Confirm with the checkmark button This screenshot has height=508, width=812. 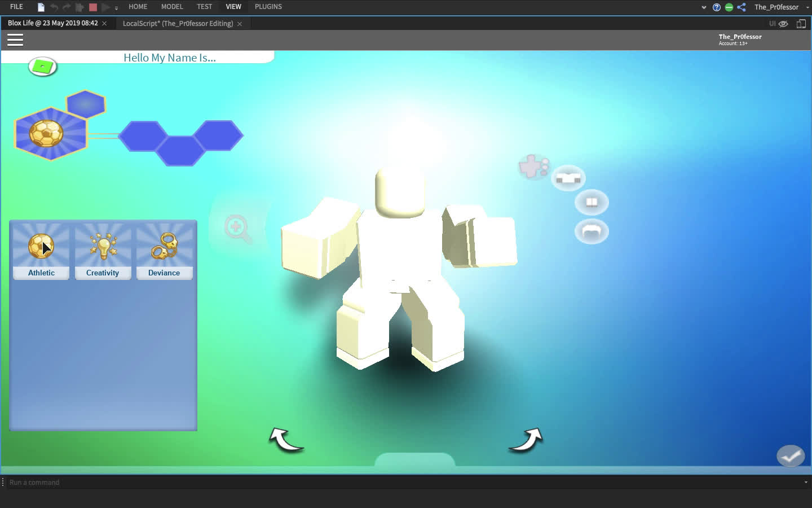pos(791,456)
